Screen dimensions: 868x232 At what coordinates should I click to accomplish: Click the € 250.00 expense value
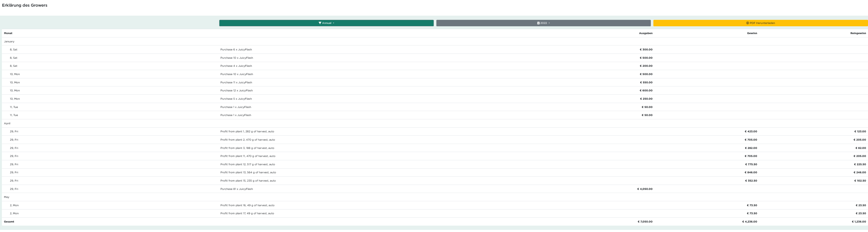[646, 99]
